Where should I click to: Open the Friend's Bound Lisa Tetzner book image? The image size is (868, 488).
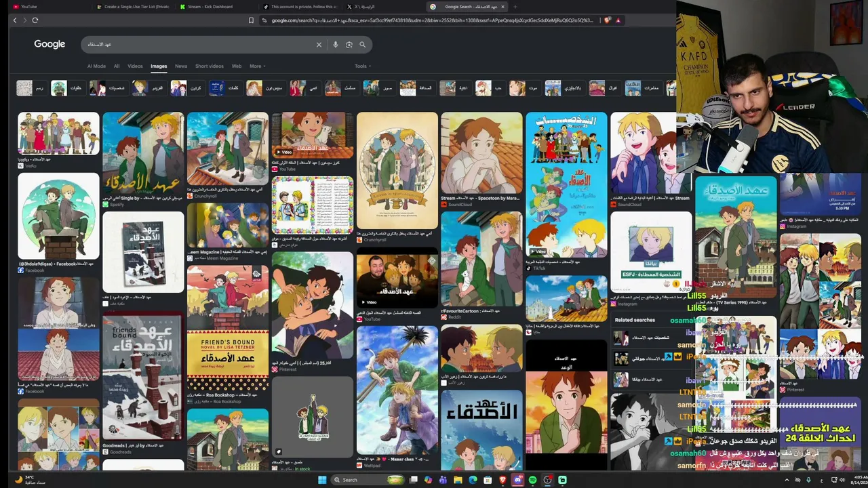click(228, 329)
